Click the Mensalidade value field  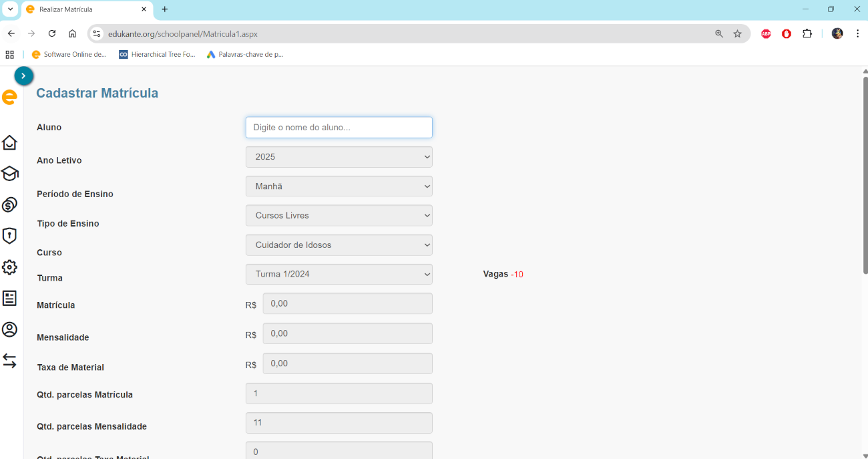[347, 333]
